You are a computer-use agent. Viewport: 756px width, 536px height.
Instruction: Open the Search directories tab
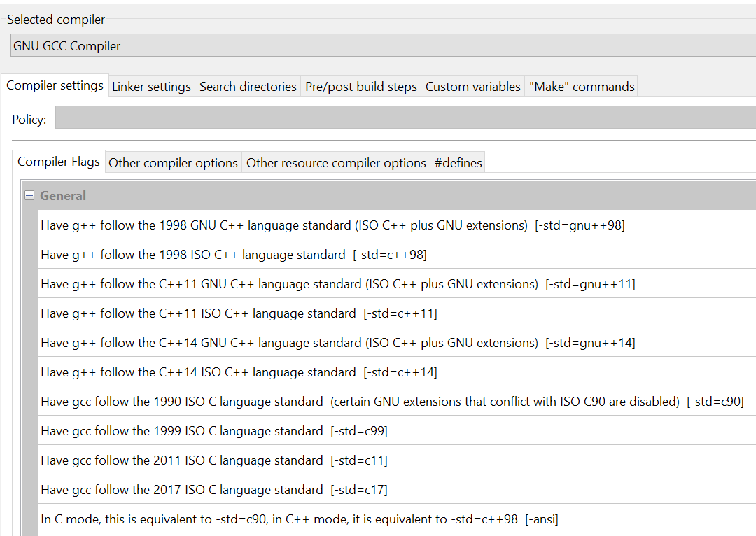[x=248, y=87]
